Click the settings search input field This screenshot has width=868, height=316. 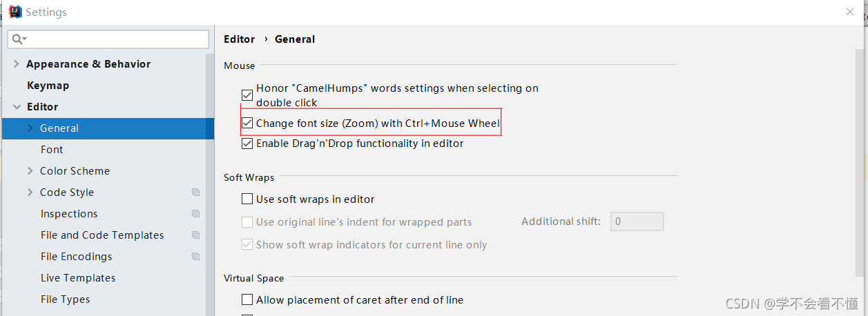[108, 39]
